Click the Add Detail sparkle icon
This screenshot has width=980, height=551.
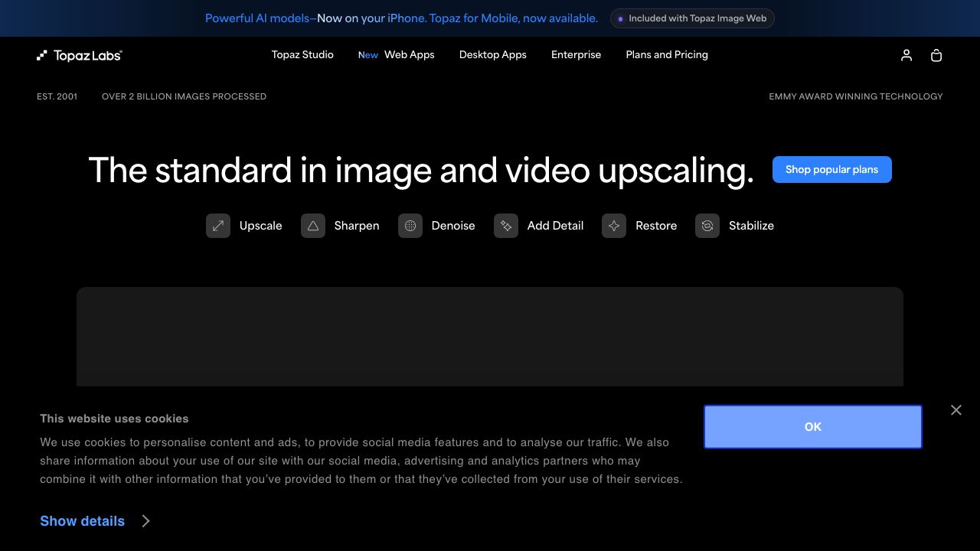click(x=506, y=226)
